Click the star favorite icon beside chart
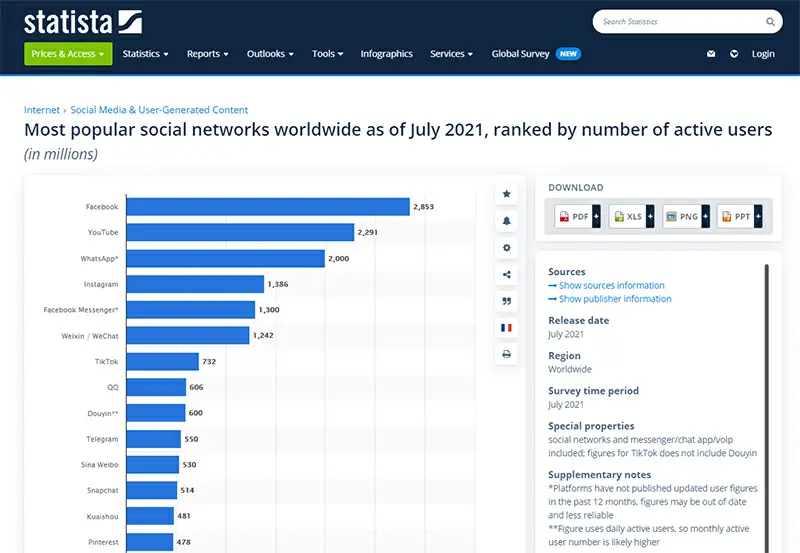The width and height of the screenshot is (800, 553). (x=507, y=193)
